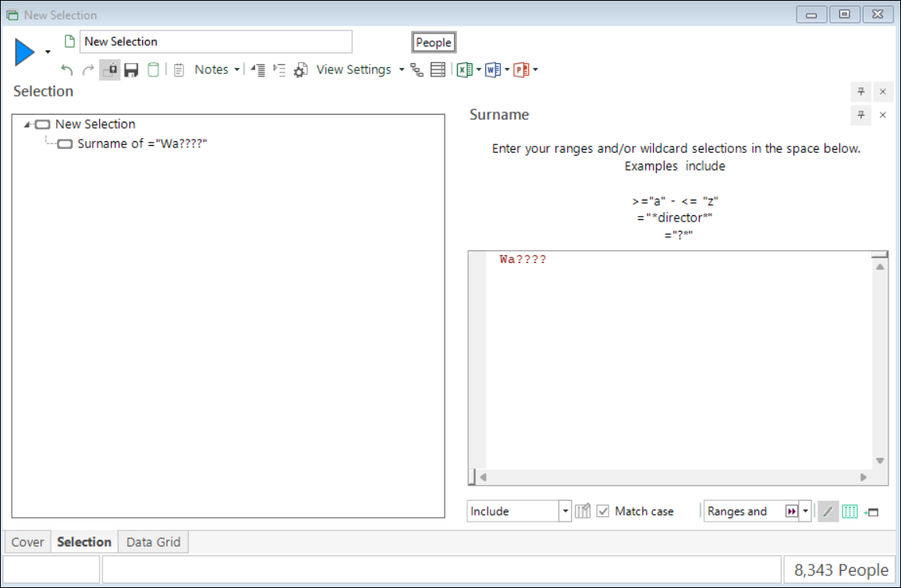Click the list rows view icon
This screenshot has width=901, height=588.
438,70
